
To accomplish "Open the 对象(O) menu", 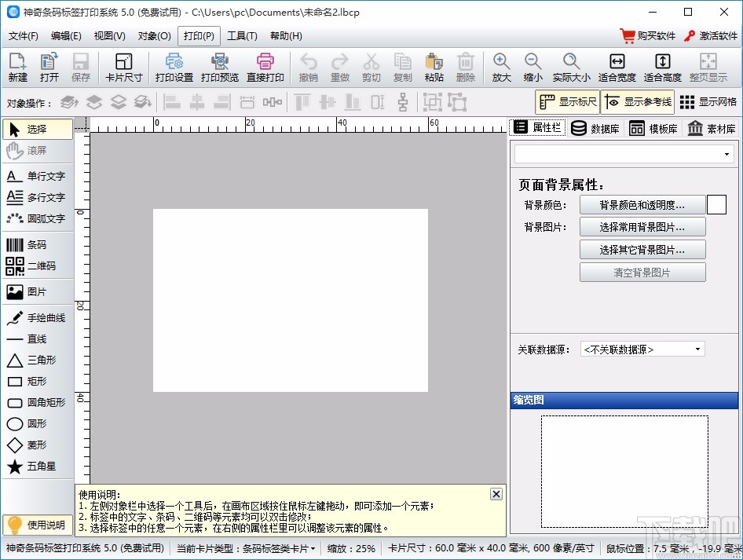I will click(154, 35).
